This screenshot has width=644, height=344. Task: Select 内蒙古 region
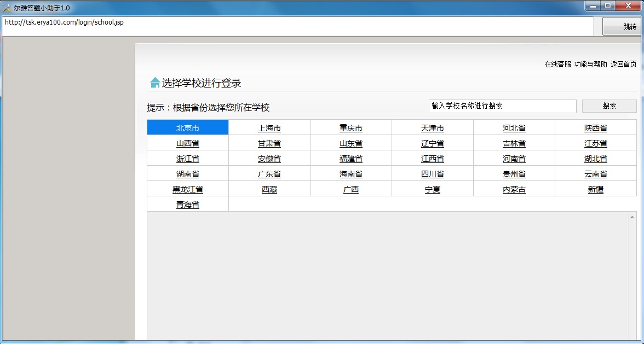[x=514, y=189]
